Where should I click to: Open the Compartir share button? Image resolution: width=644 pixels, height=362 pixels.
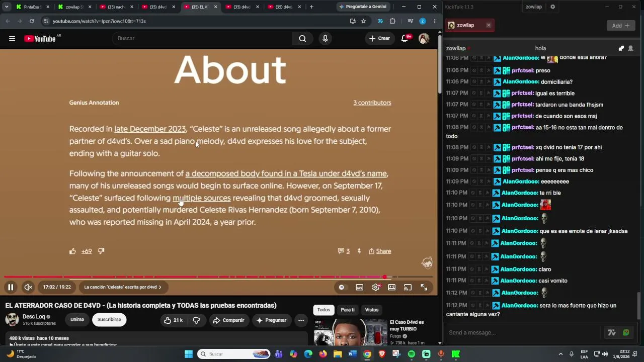pos(228,320)
